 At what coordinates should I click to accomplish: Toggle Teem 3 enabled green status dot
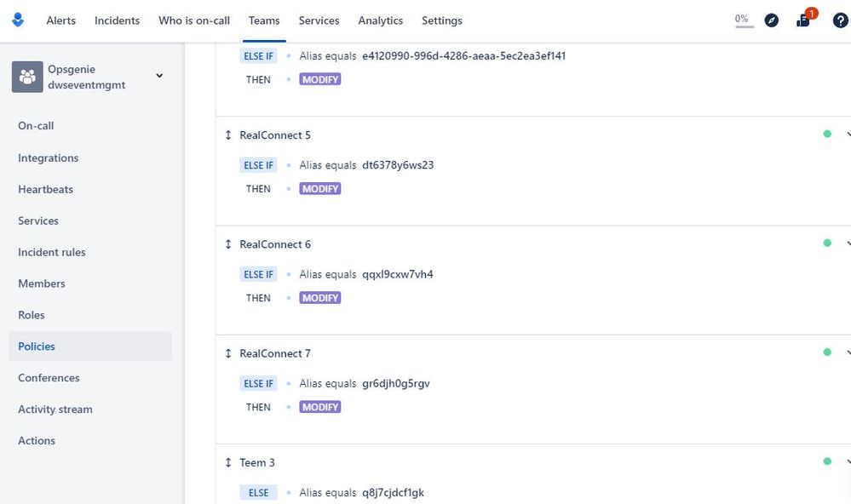click(x=827, y=461)
